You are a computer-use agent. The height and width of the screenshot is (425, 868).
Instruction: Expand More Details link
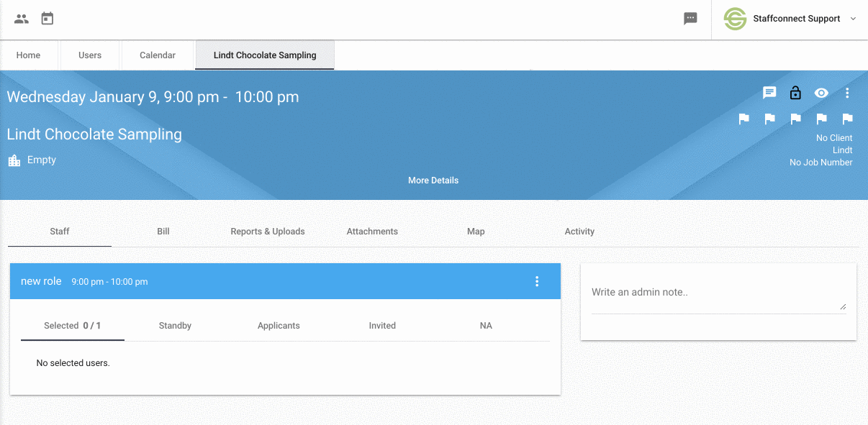(433, 180)
